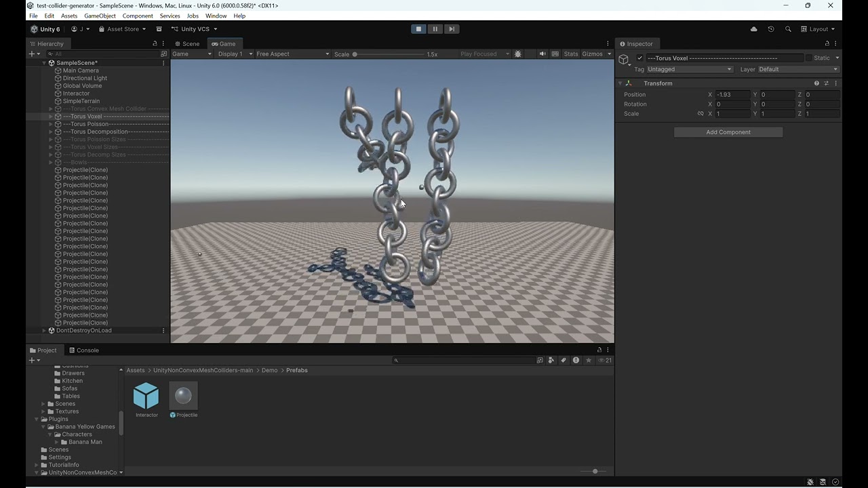
Task: Toggle the shortcuts keyboard icon
Action: pos(555,54)
